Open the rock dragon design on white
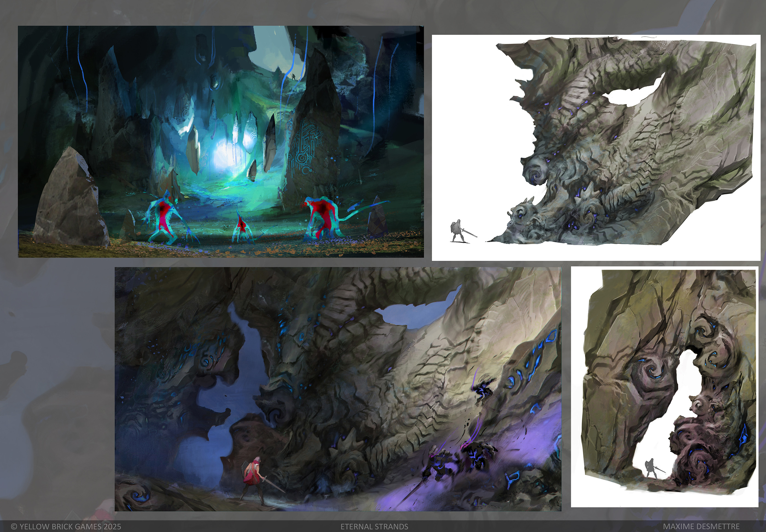766x532 pixels. click(x=596, y=148)
